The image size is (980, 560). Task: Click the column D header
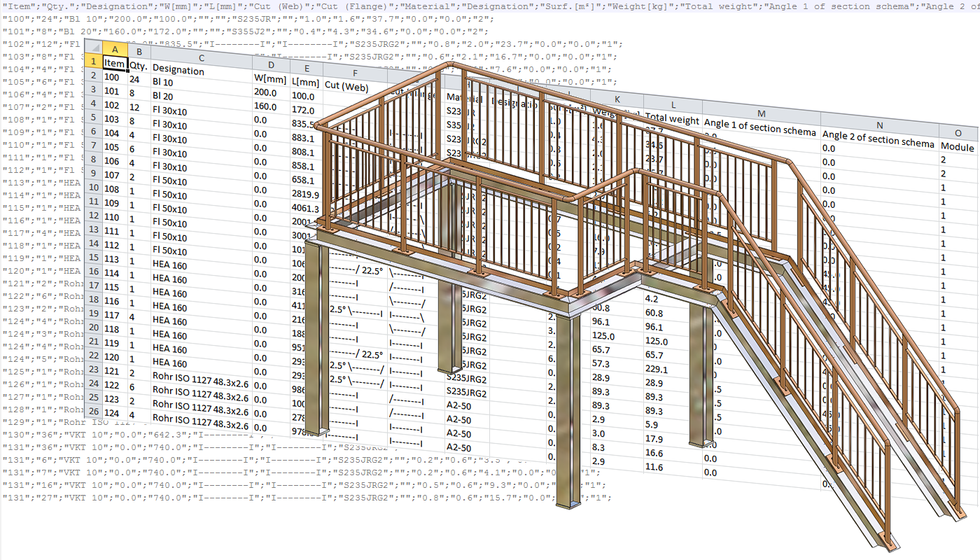pos(271,64)
